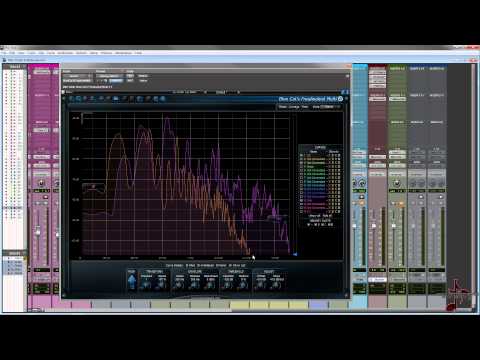Toggle the last checkbox in the Curves list
The image size is (480, 360).
click(302, 211)
